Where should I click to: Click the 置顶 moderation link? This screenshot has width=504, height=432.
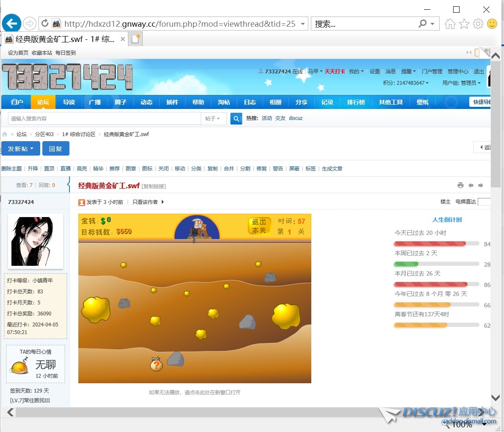(49, 169)
